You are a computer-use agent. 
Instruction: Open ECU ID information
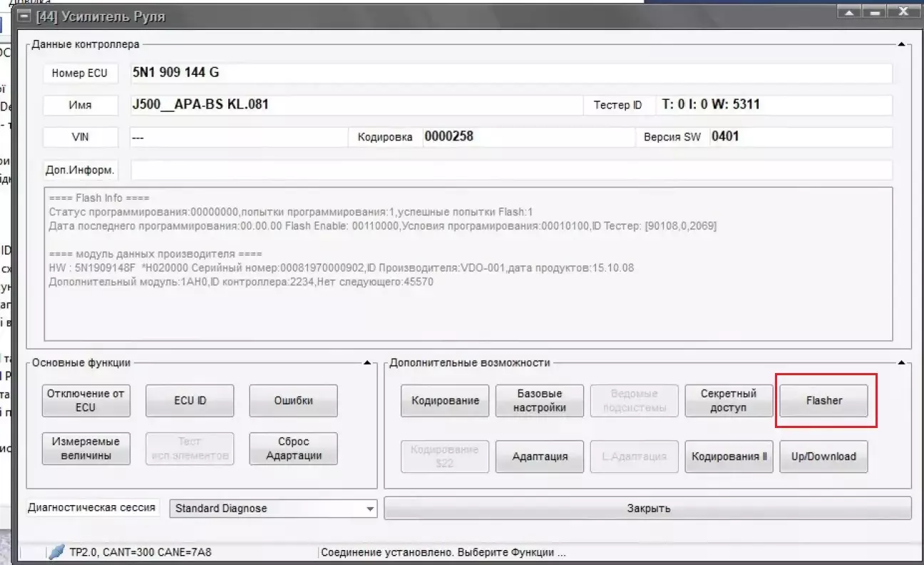coord(190,400)
